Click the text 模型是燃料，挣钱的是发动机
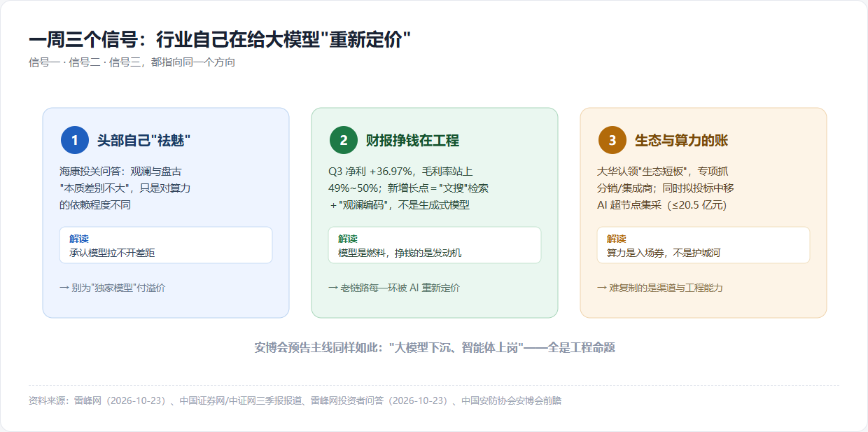Viewport: 868px width, 432px height. 400,252
